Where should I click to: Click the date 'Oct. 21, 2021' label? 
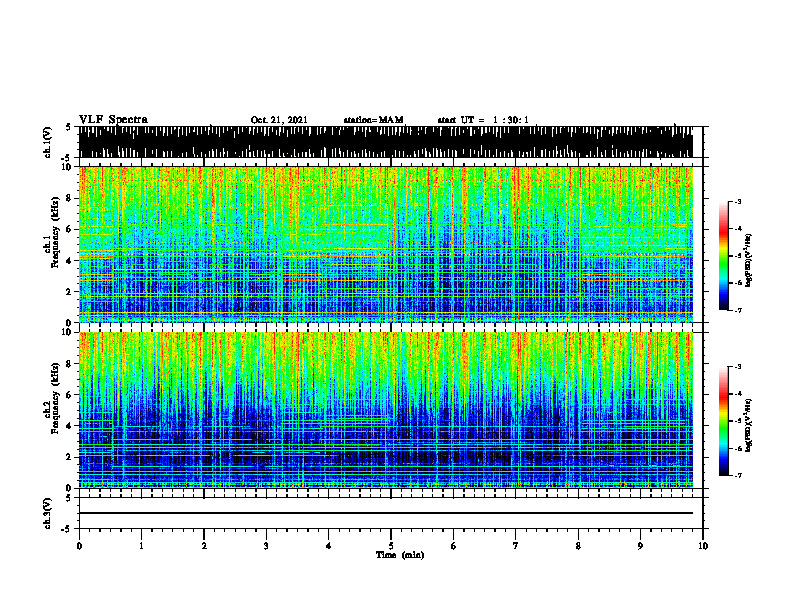pos(279,120)
